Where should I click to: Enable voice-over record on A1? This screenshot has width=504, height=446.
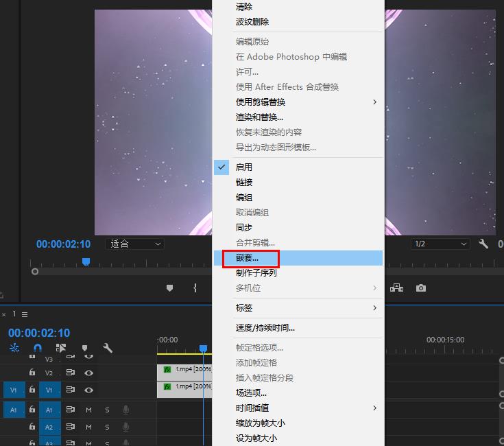point(126,410)
